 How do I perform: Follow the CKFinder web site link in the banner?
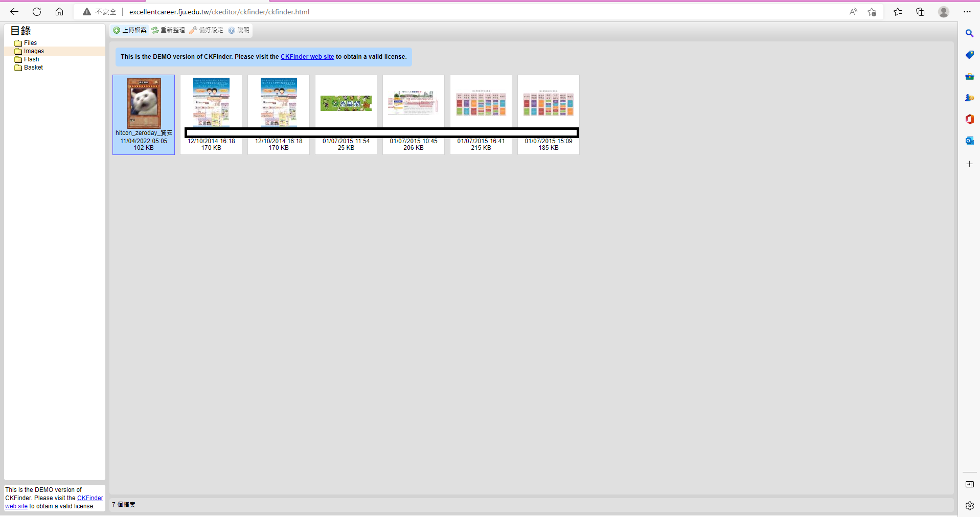pyautogui.click(x=307, y=57)
